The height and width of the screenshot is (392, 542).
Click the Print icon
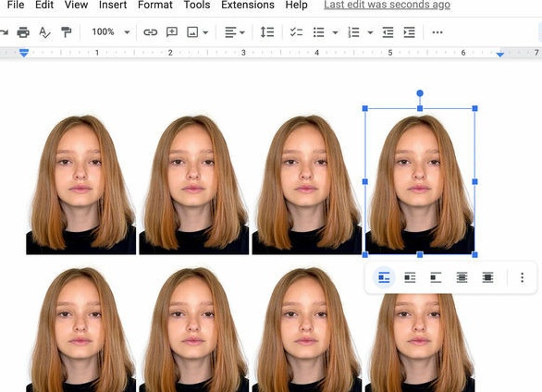click(23, 32)
